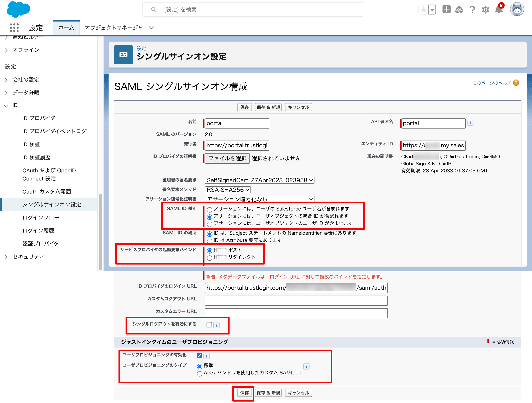Click the カスタムログアウト URL field
Screen dimensions: 532x403
pos(296,300)
